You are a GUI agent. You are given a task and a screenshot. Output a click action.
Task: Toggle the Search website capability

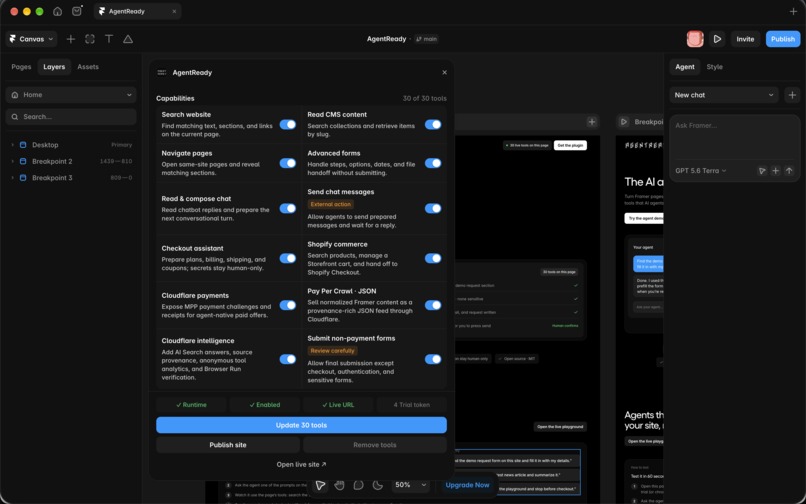(287, 124)
